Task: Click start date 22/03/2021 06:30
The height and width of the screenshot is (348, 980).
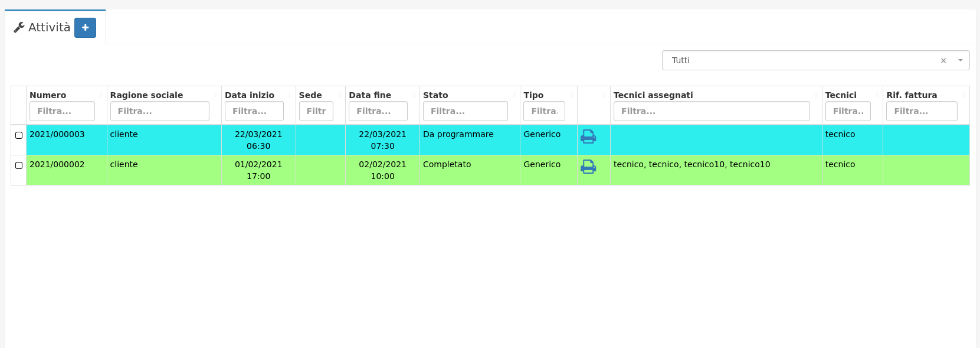Action: coord(258,140)
